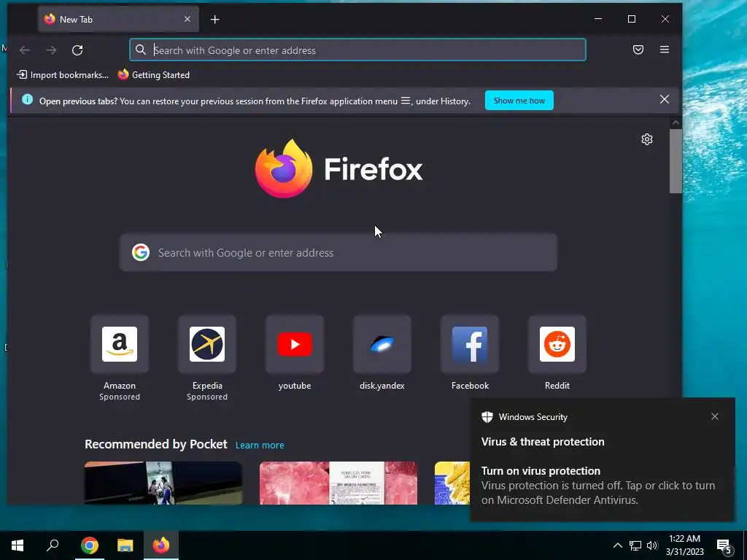The image size is (747, 560).
Task: Close the New Tab tab
Action: pyautogui.click(x=187, y=19)
